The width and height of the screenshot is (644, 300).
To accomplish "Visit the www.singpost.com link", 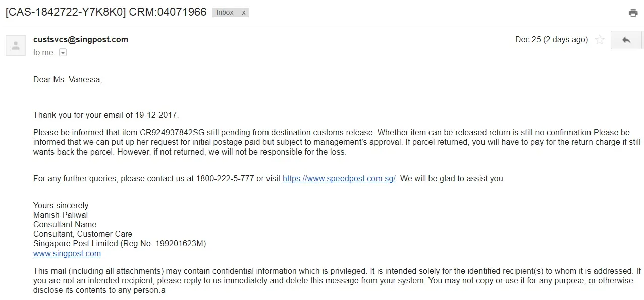I will pos(67,253).
